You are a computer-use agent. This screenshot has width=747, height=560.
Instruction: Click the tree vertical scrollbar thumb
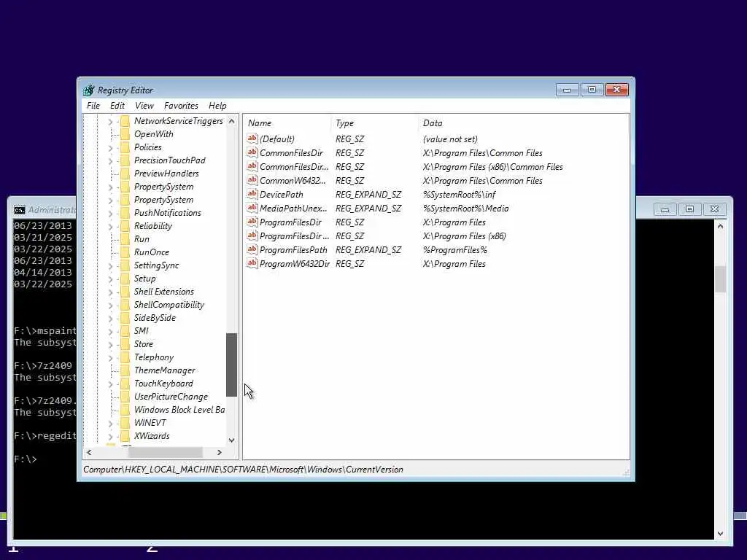click(231, 365)
